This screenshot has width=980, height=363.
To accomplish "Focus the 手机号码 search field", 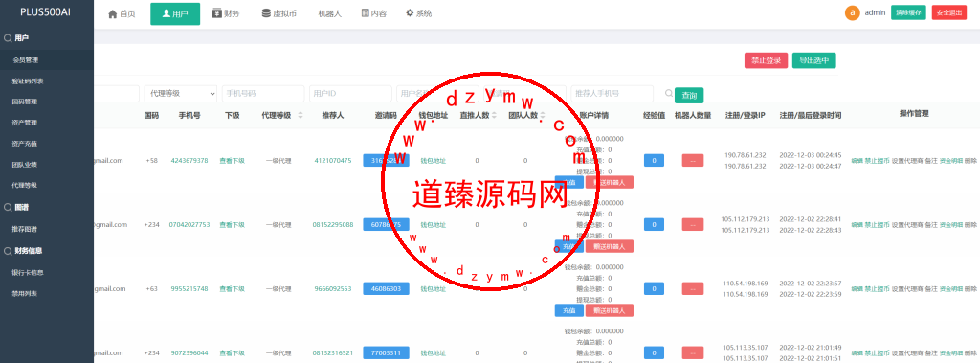I will pos(263,93).
